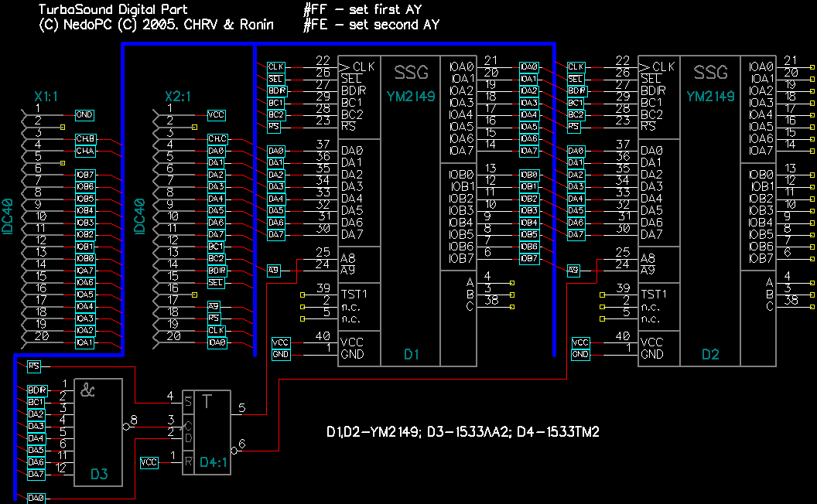Click the IOA0 net label right of chip D1
The image size is (817, 504).
pos(529,67)
